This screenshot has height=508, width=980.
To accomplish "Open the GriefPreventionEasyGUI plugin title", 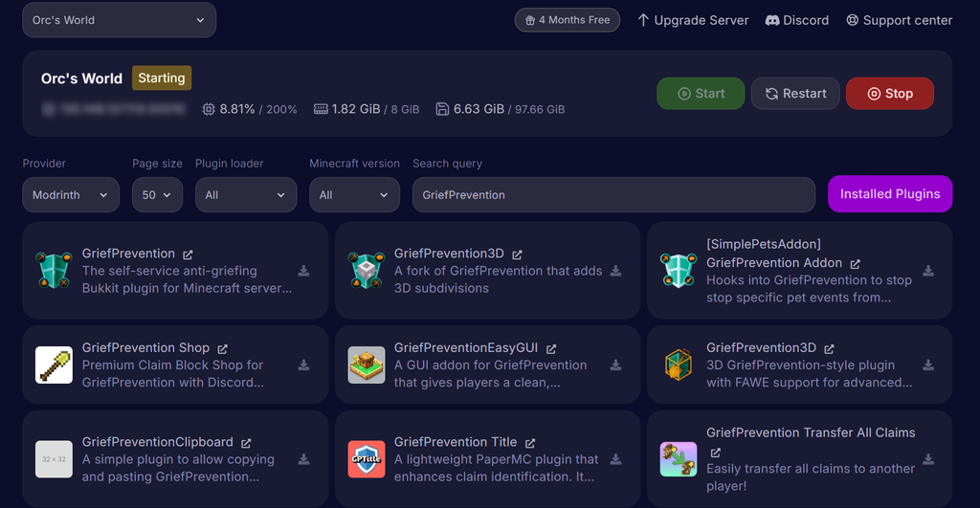I will pyautogui.click(x=466, y=347).
